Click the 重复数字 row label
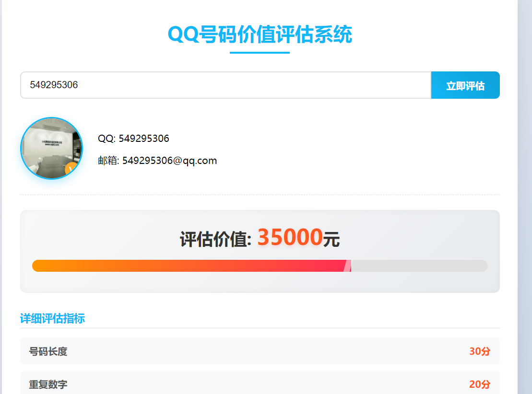The image size is (532, 394). (48, 384)
